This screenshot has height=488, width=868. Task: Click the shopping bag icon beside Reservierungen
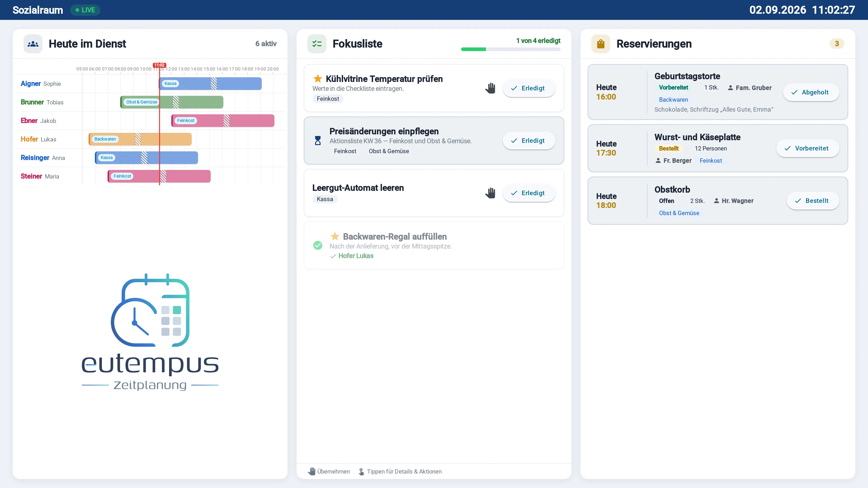coord(600,44)
